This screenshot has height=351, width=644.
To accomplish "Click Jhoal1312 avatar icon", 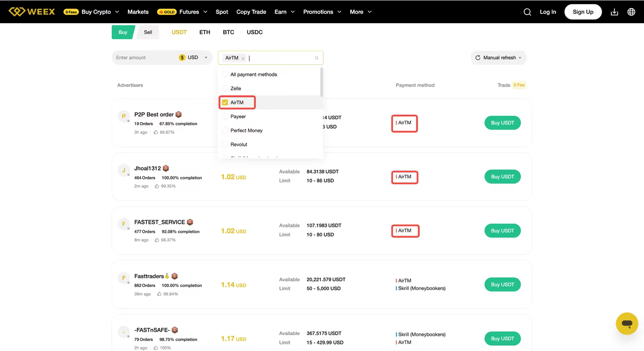I will (123, 170).
